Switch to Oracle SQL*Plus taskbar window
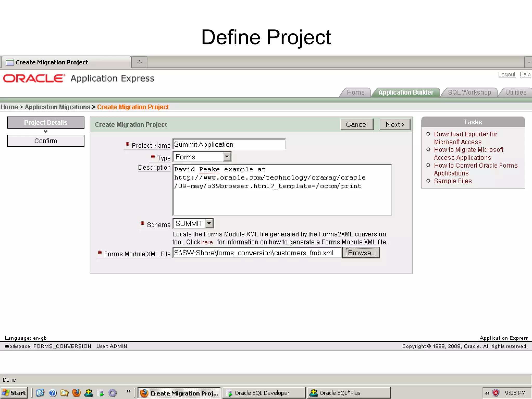 pos(349,393)
